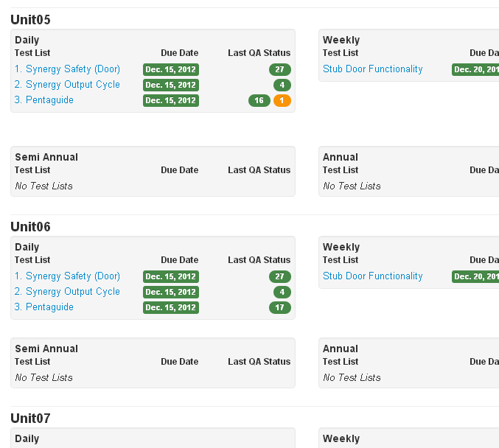Image resolution: width=499 pixels, height=448 pixels.
Task: Open Synergy Output Cycle link for Unit05
Action: (72, 85)
